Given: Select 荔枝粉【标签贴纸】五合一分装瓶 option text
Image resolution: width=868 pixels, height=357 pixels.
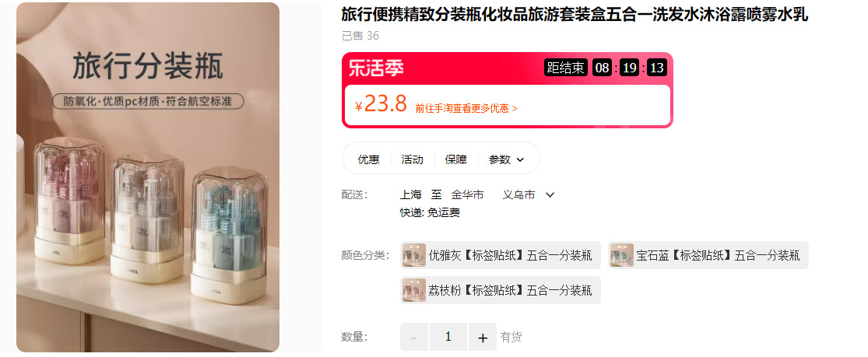Looking at the screenshot, I should (x=510, y=291).
